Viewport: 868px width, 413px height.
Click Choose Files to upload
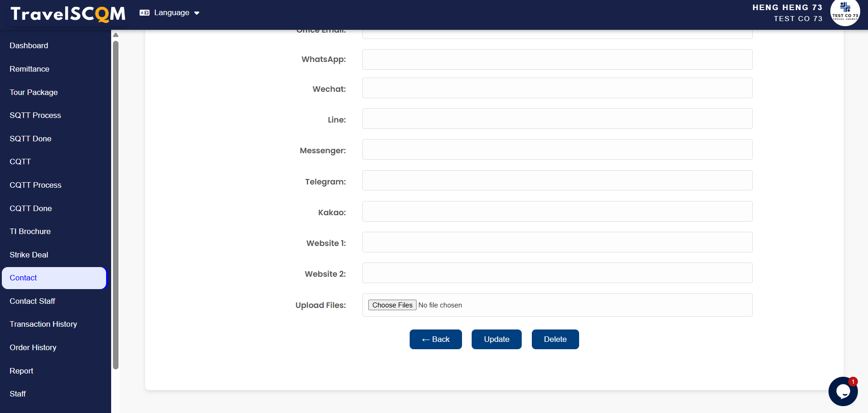392,305
